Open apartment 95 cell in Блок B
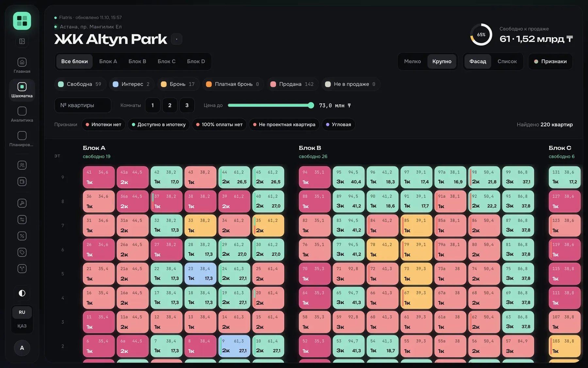588x368 pixels. (x=349, y=177)
